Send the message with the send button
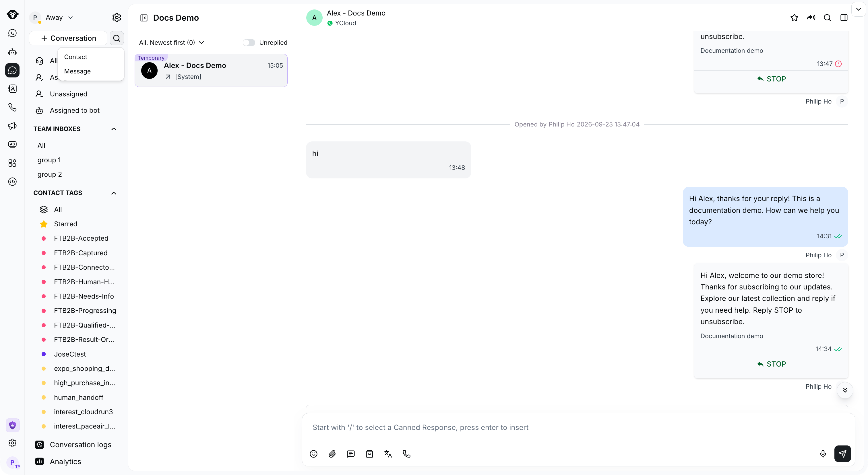 pos(842,454)
